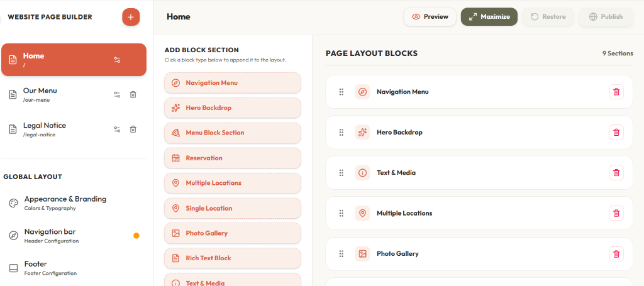Image resolution: width=644 pixels, height=286 pixels.
Task: Remove the Multiple Locations layout block
Action: click(616, 213)
